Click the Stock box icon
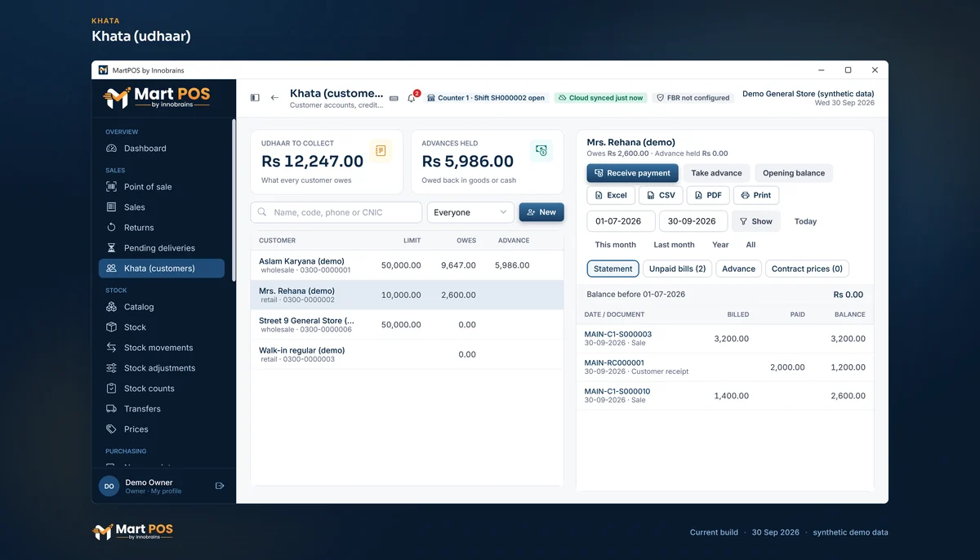Screen dimensions: 980x560 tap(112, 327)
